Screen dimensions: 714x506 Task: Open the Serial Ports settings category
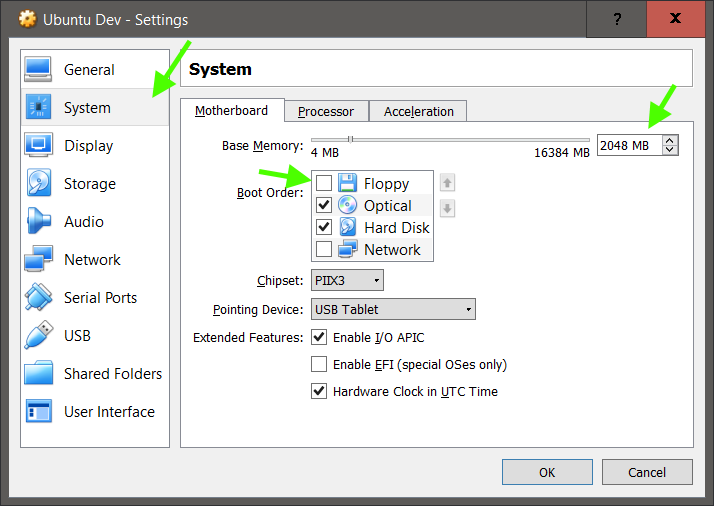[95, 297]
